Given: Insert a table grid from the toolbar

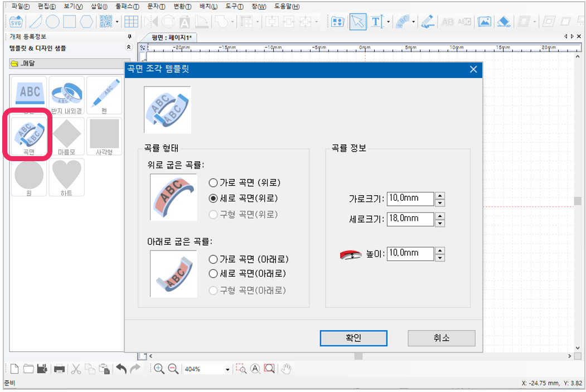Looking at the screenshot, I should pyautogui.click(x=131, y=22).
